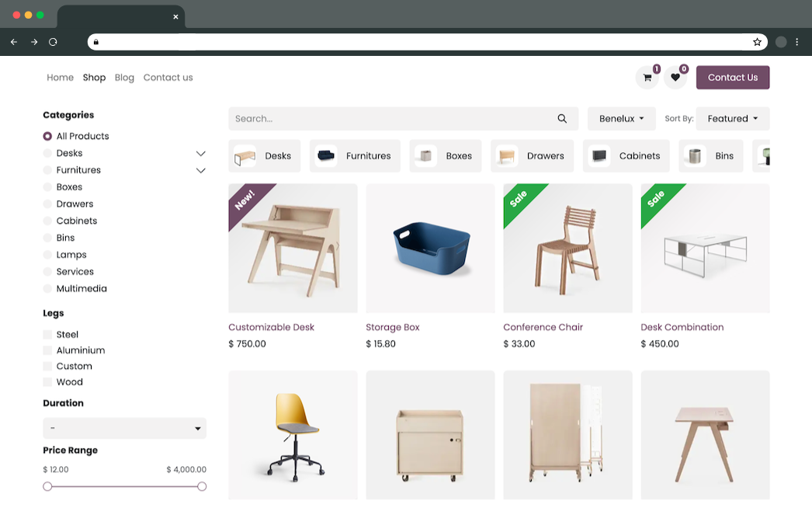The width and height of the screenshot is (812, 508).
Task: Click the search magnifier icon
Action: [x=562, y=119]
